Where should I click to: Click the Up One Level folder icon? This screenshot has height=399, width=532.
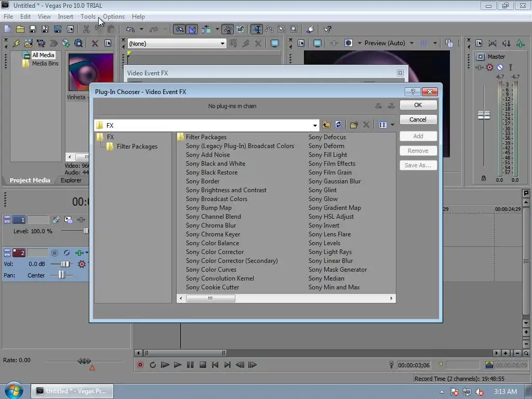[x=326, y=125]
